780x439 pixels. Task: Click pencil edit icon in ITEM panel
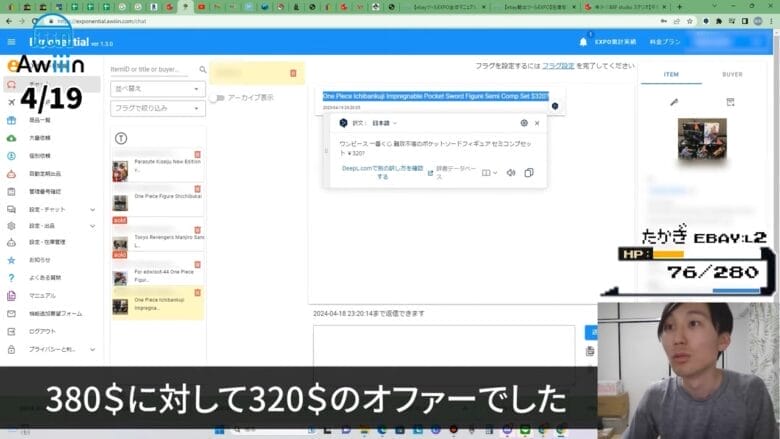pyautogui.click(x=674, y=102)
